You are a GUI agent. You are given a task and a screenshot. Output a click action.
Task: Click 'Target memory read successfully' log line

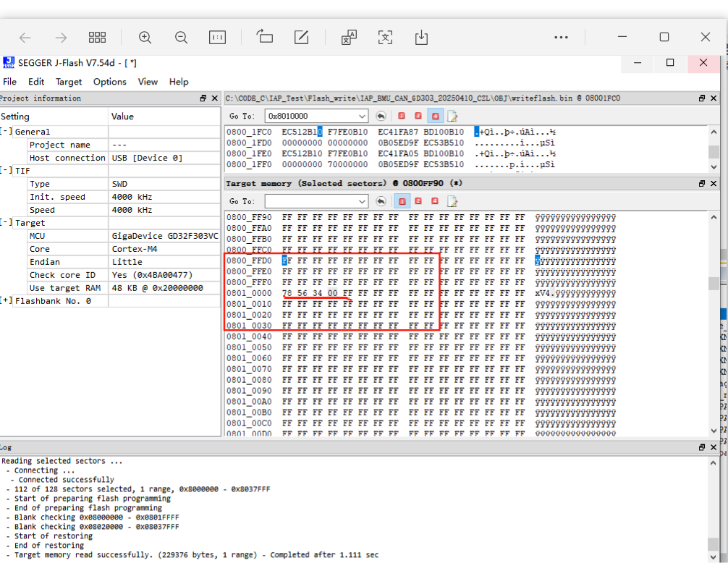(196, 554)
